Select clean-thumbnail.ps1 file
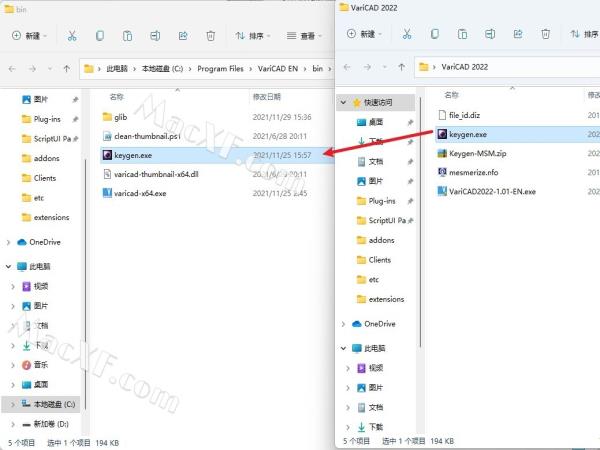600x450 pixels. tap(217, 136)
